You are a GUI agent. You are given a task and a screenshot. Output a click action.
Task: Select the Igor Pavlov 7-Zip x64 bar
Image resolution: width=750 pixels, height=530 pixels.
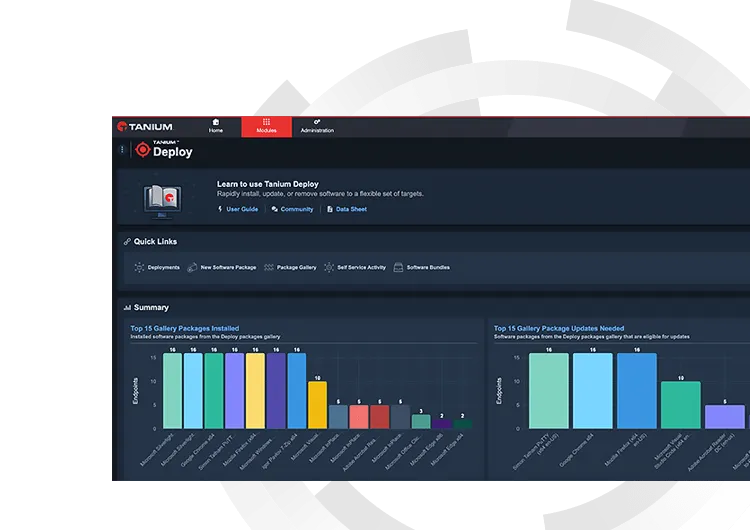[297, 391]
